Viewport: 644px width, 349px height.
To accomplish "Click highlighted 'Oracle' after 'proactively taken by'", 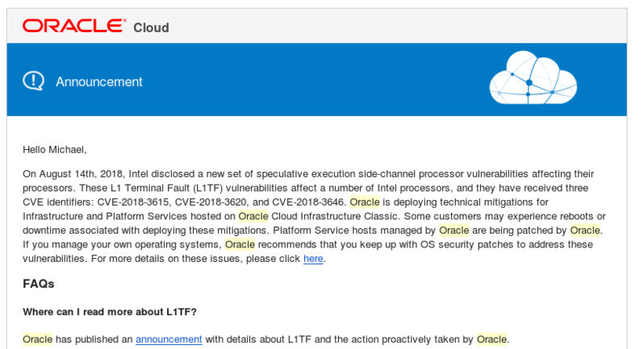I will 491,339.
